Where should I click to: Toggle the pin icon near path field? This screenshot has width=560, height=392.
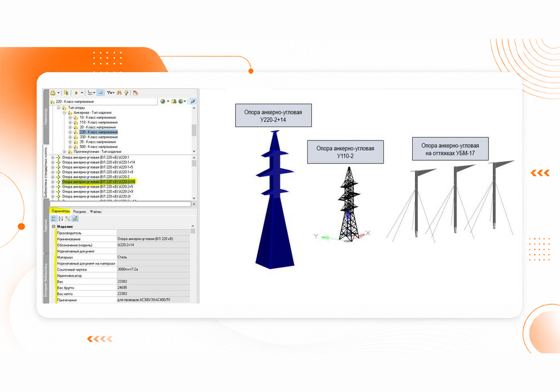point(193,101)
